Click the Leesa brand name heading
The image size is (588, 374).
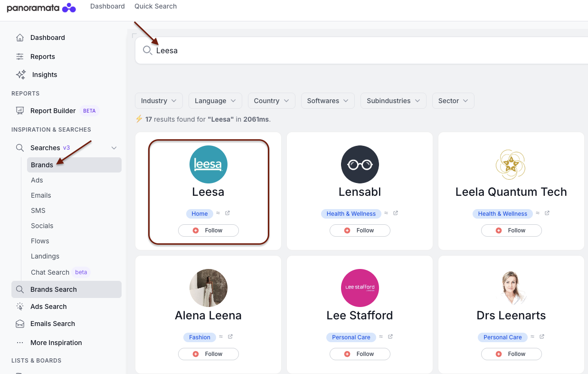[208, 192]
